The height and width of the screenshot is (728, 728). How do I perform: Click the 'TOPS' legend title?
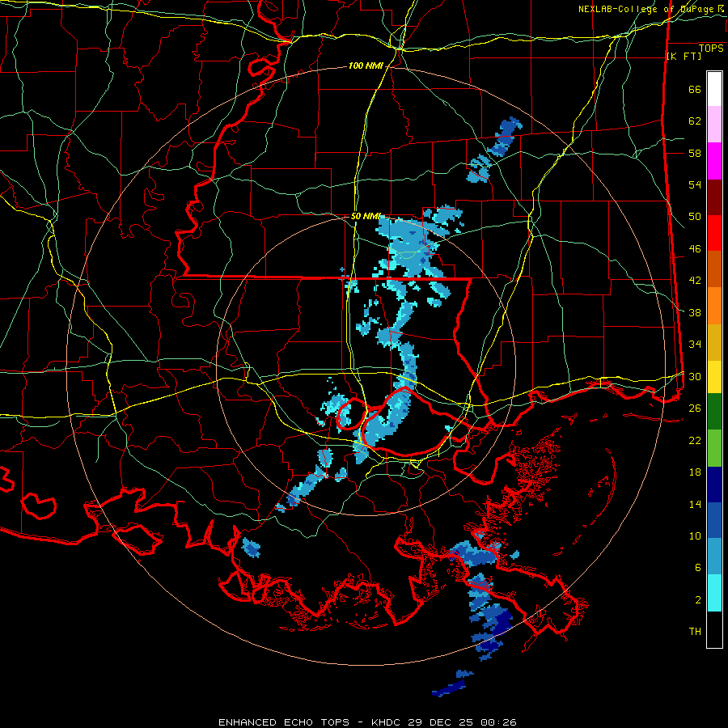[x=711, y=48]
